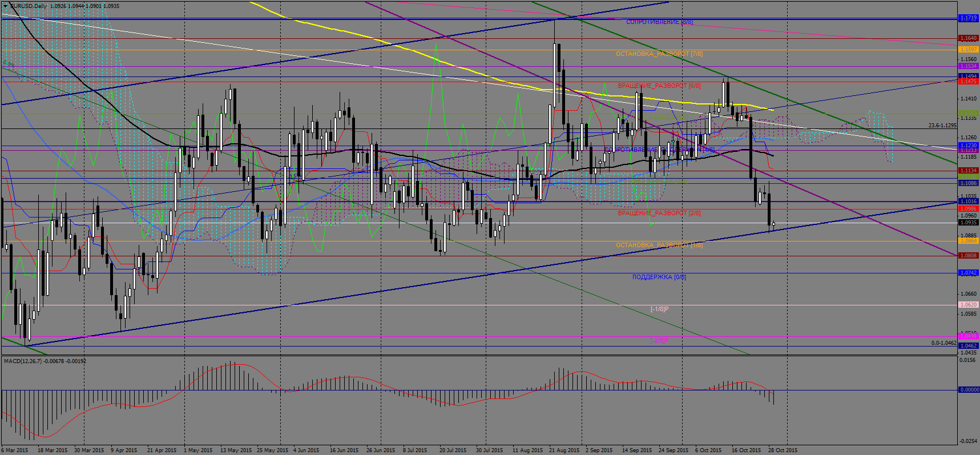The width and height of the screenshot is (980, 455).
Task: Click the 6 Oct 2015 date label
Action: [708, 450]
